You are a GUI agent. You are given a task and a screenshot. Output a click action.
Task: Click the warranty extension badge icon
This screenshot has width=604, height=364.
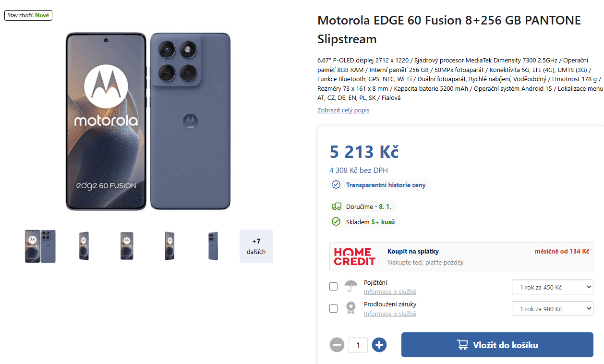351,308
